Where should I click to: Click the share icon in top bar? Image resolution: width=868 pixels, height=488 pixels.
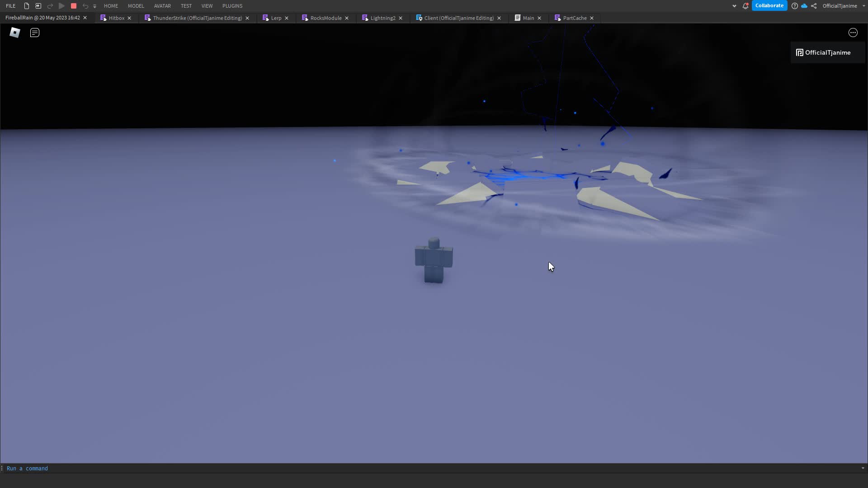814,6
